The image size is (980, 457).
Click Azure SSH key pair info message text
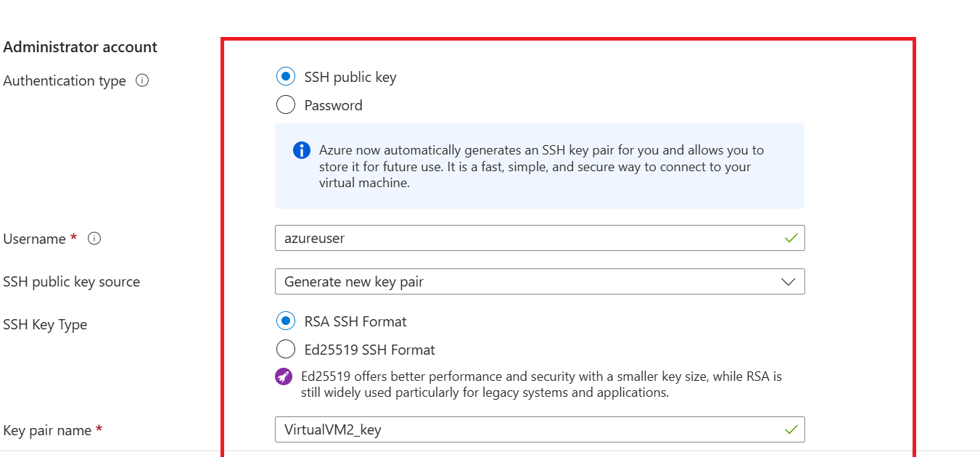tap(540, 166)
